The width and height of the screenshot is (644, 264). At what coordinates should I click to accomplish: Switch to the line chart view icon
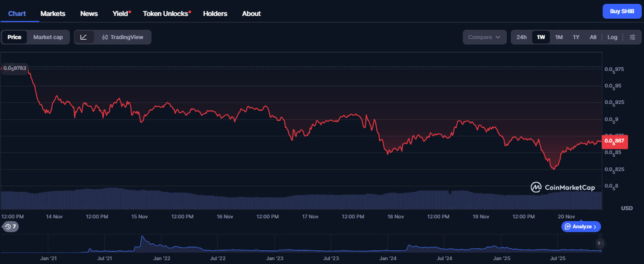tap(84, 37)
